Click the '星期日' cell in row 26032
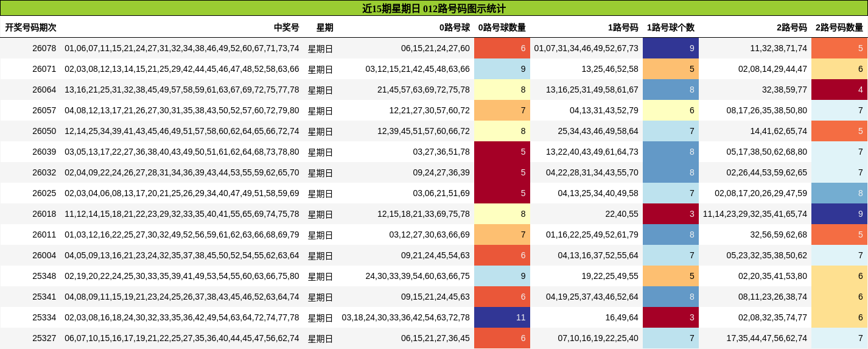868x349 pixels. [321, 173]
